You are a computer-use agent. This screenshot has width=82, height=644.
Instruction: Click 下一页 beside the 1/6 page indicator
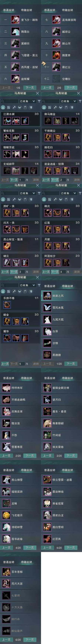tap(29, 88)
